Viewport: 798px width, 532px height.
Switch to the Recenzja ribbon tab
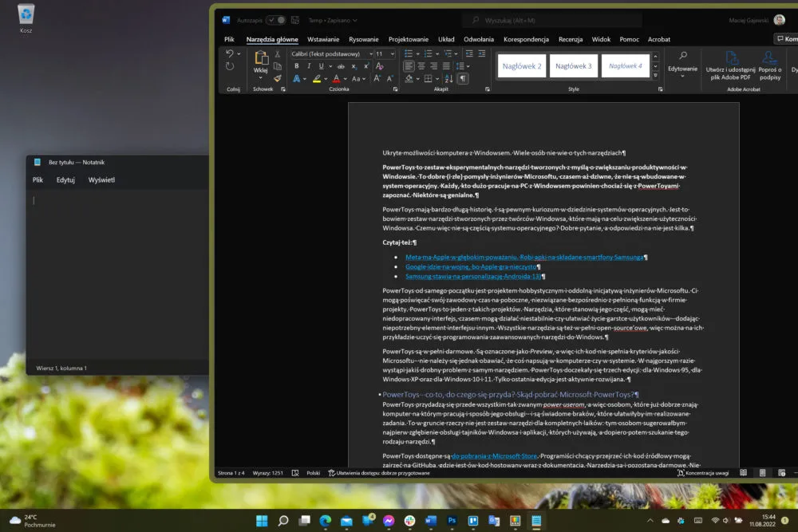coord(571,39)
